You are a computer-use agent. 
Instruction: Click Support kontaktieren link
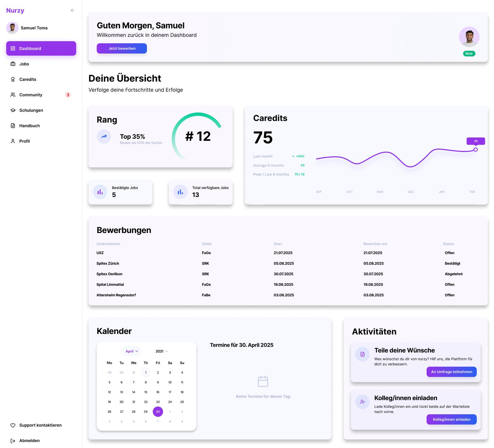click(41, 425)
